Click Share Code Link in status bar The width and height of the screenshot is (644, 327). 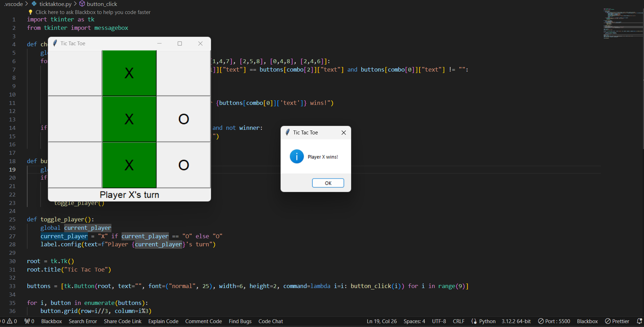click(x=123, y=321)
